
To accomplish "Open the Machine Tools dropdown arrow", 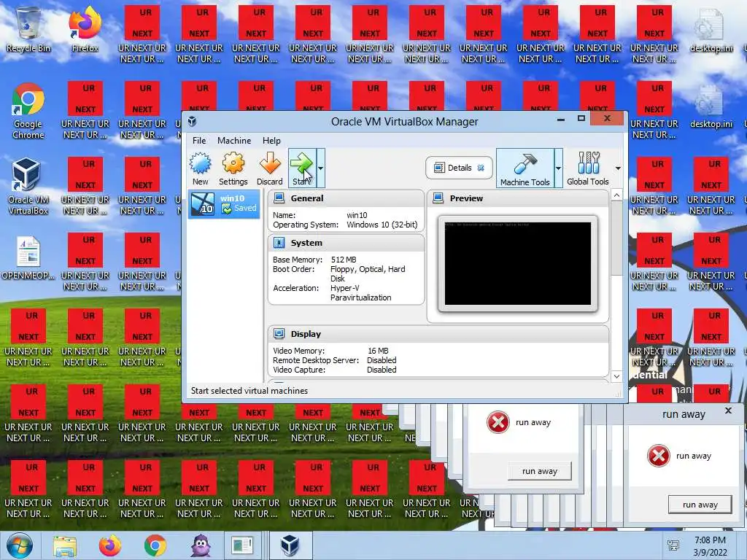I will coord(558,168).
